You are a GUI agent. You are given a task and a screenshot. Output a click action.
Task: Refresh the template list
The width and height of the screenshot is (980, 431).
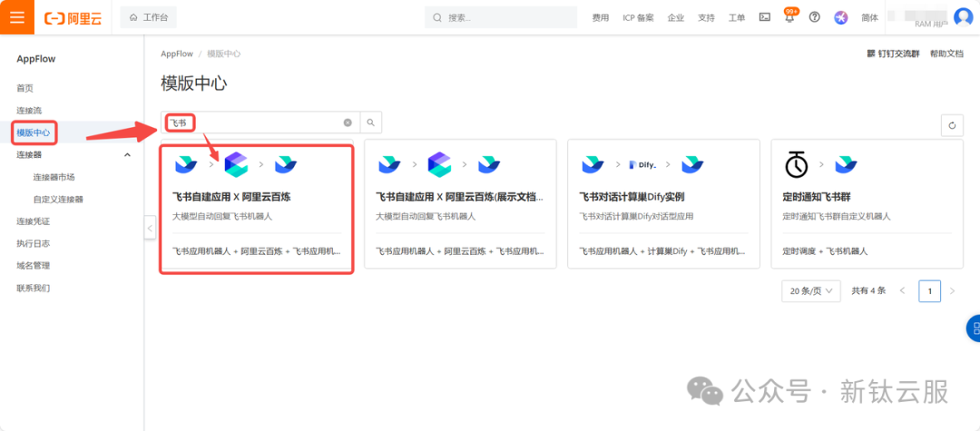click(x=952, y=125)
